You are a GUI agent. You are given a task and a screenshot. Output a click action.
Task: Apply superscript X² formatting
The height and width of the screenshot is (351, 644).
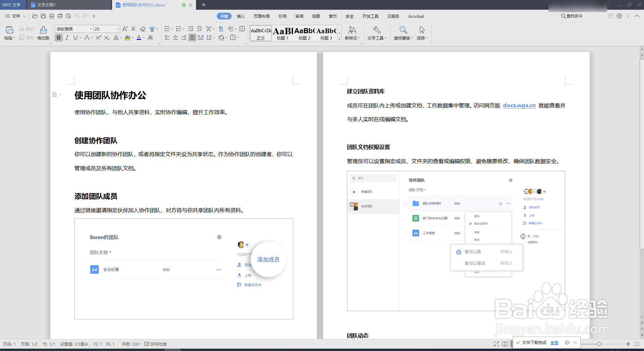98,38
